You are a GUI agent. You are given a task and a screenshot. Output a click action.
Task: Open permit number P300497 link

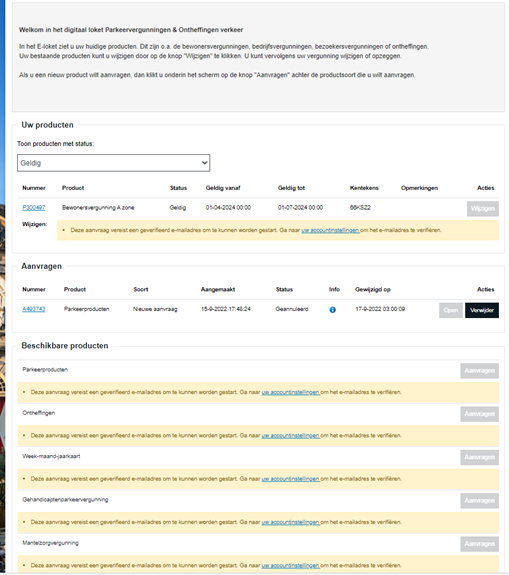(x=33, y=208)
